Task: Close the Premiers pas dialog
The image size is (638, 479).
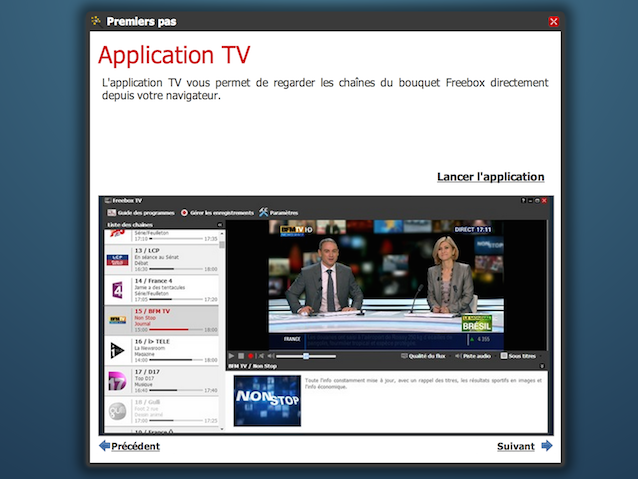Action: pos(553,22)
